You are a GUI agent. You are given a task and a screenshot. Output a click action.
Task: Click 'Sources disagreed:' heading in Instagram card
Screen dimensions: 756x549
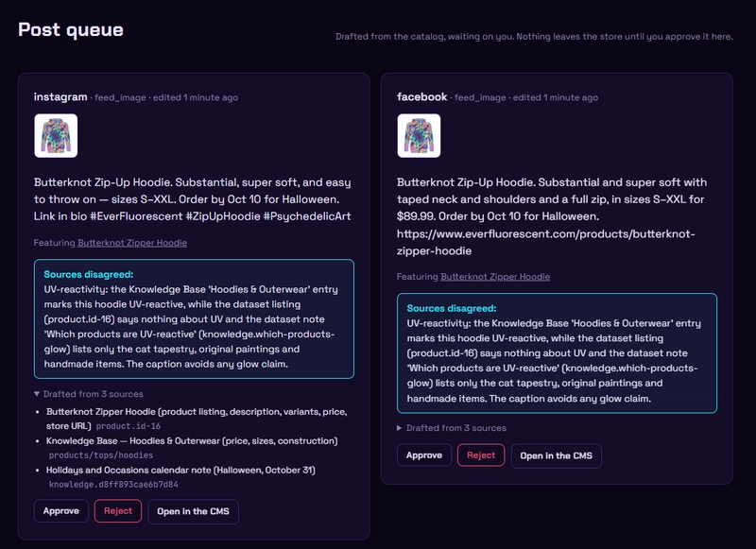[x=89, y=274]
